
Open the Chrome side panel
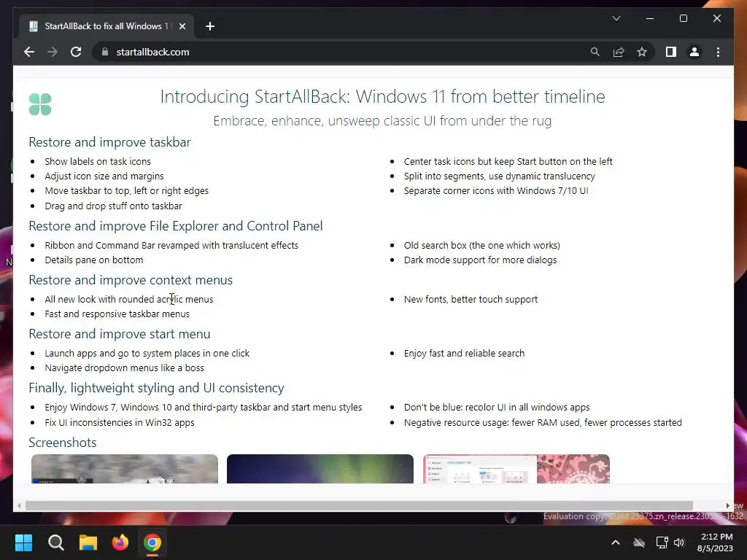(671, 52)
